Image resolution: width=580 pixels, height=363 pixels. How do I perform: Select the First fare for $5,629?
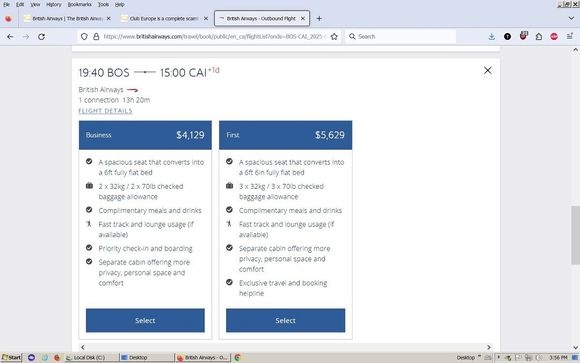tap(285, 320)
